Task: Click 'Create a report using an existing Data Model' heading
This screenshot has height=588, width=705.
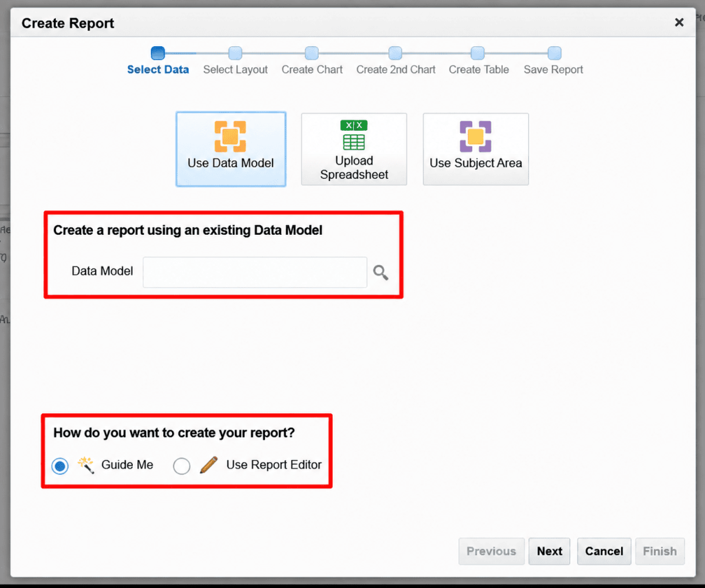Action: (x=187, y=230)
